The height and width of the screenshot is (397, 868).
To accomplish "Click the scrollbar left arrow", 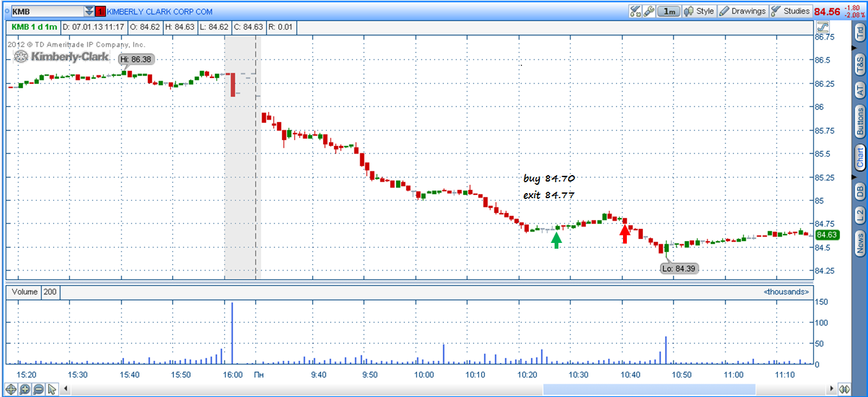I will coord(65,389).
